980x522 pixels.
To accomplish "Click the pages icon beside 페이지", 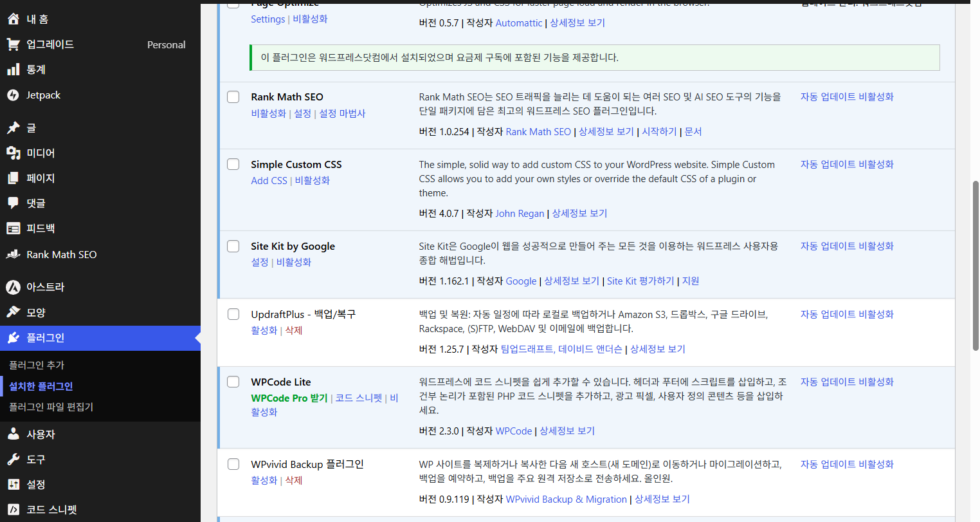I will (13, 178).
